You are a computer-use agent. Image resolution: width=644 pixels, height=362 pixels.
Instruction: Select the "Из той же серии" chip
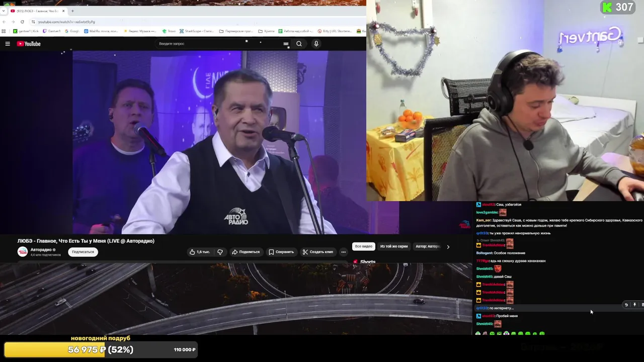[394, 246]
